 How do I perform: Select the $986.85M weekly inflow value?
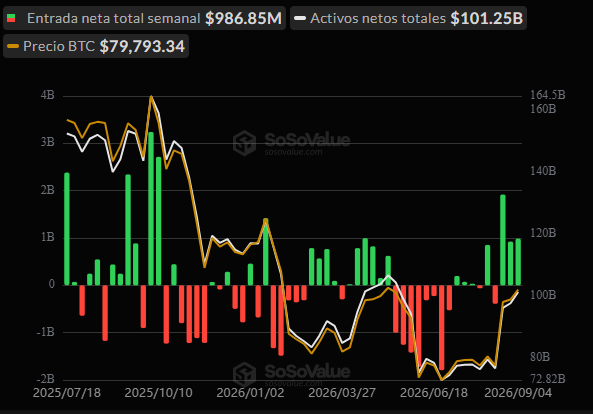click(243, 18)
